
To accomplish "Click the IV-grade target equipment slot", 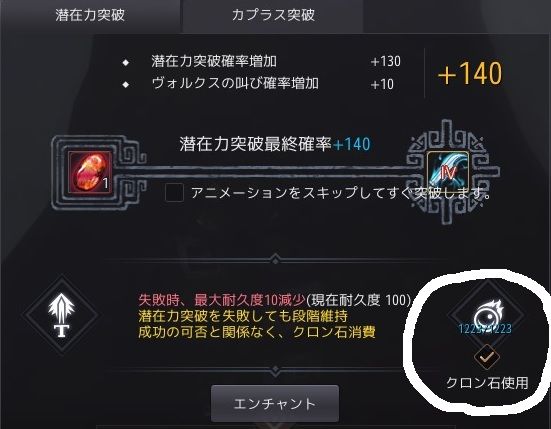I will tap(448, 172).
